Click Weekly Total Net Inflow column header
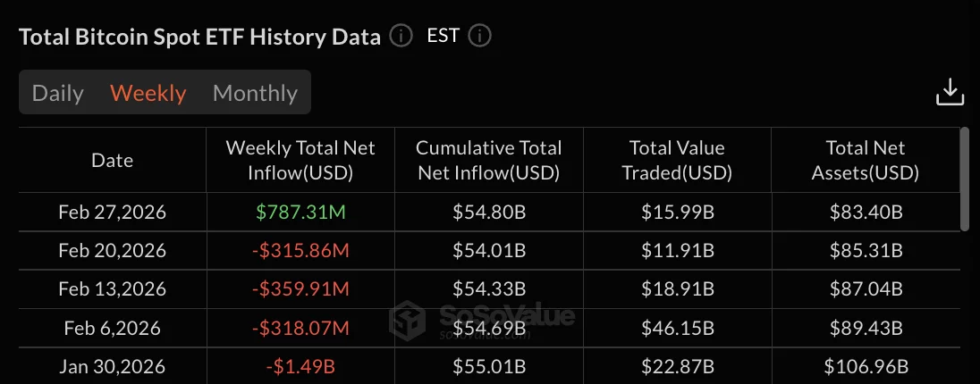This screenshot has height=384, width=980. click(x=300, y=161)
